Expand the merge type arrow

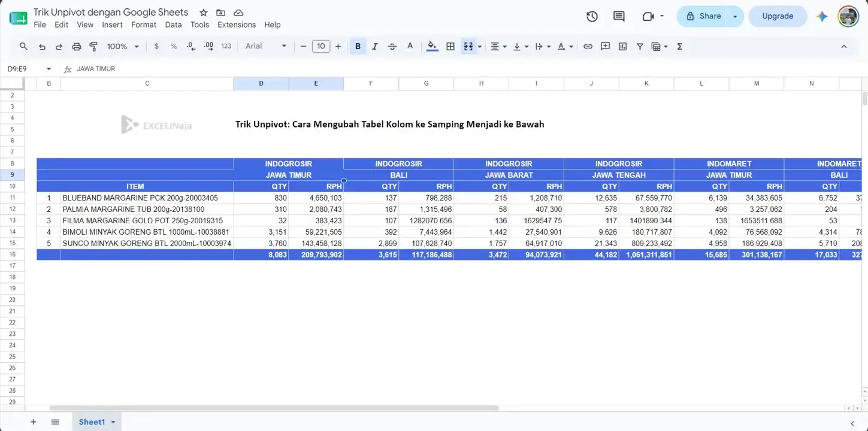tap(480, 47)
